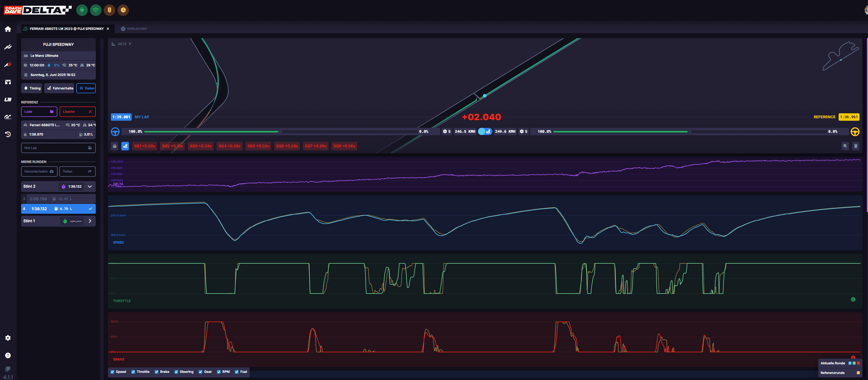The image size is (868, 380).
Task: Click the yellow steering wheel icon for reference
Action: pos(855,131)
